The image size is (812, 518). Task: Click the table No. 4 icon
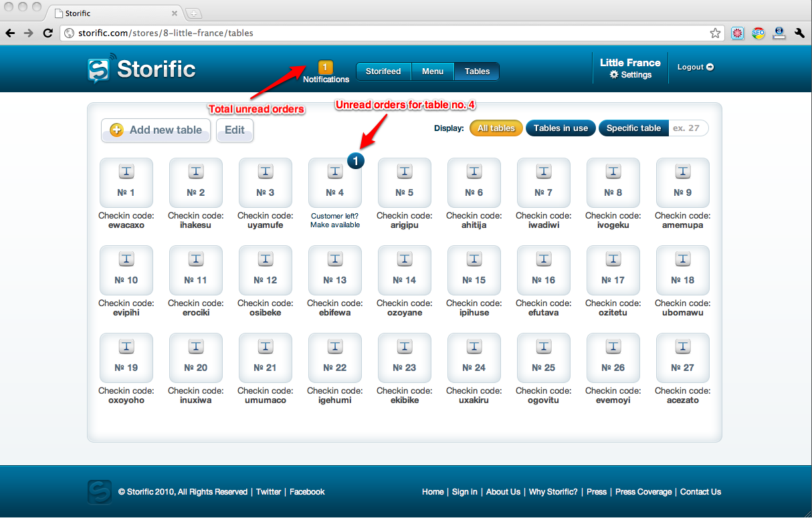335,182
